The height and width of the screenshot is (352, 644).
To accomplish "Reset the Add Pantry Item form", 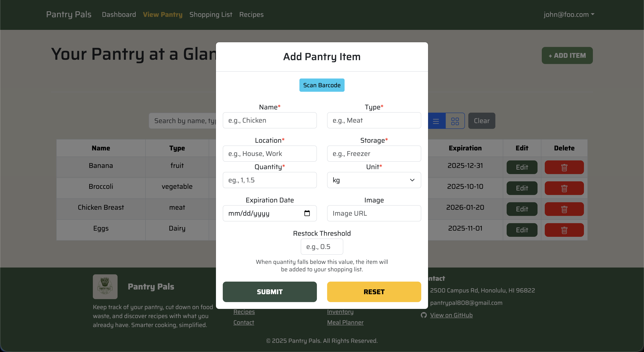I will coord(374,292).
